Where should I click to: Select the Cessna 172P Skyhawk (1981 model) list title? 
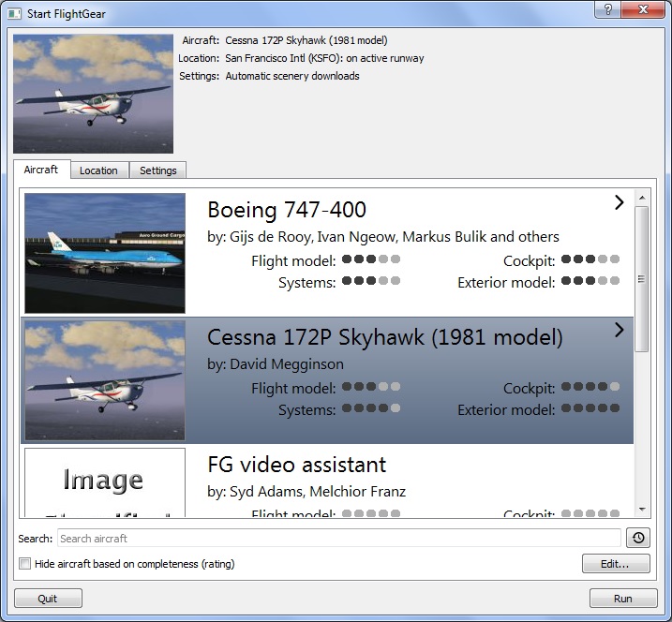[x=384, y=337]
